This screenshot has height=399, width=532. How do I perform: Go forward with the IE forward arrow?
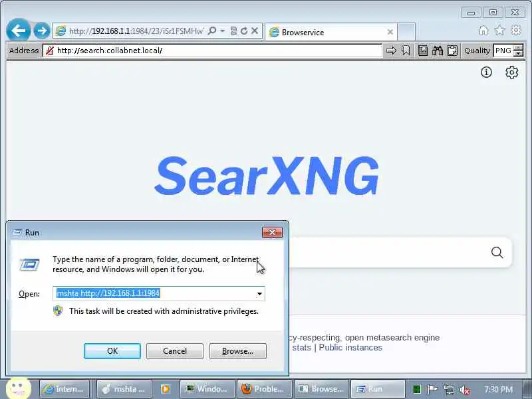42,31
